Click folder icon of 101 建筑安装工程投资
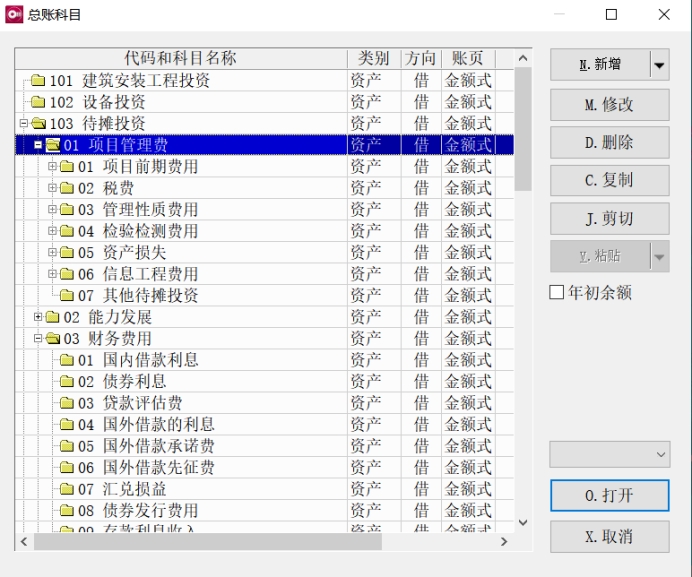 click(38, 81)
